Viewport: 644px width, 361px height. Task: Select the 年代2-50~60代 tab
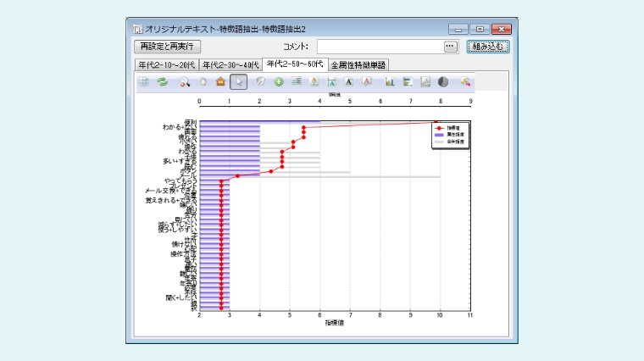(295, 64)
